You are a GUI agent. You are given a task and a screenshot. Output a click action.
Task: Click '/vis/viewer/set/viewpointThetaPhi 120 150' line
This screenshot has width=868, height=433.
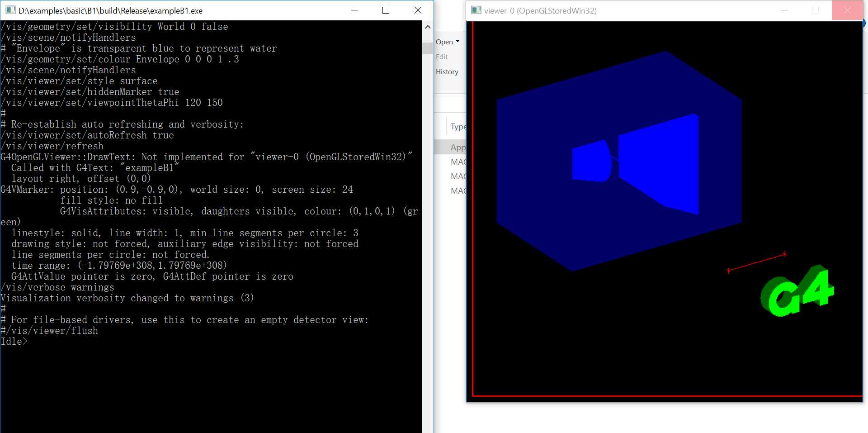112,103
